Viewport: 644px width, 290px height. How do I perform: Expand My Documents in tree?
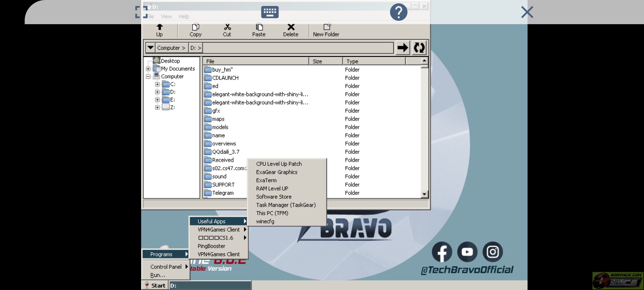tap(148, 69)
